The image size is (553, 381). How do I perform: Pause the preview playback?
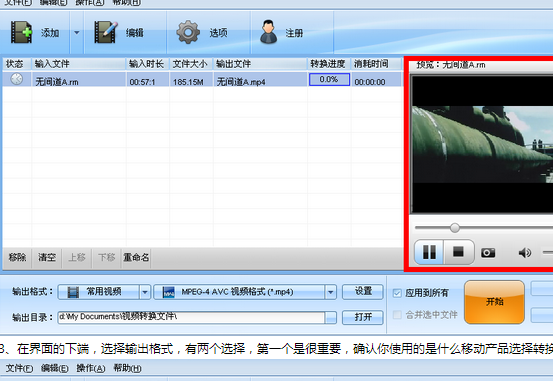point(429,252)
